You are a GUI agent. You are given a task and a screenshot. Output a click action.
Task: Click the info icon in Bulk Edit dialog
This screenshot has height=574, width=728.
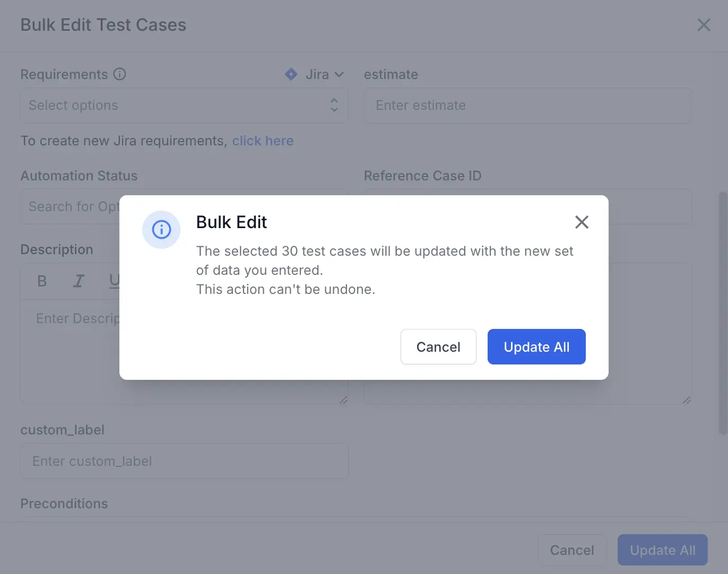pos(161,230)
